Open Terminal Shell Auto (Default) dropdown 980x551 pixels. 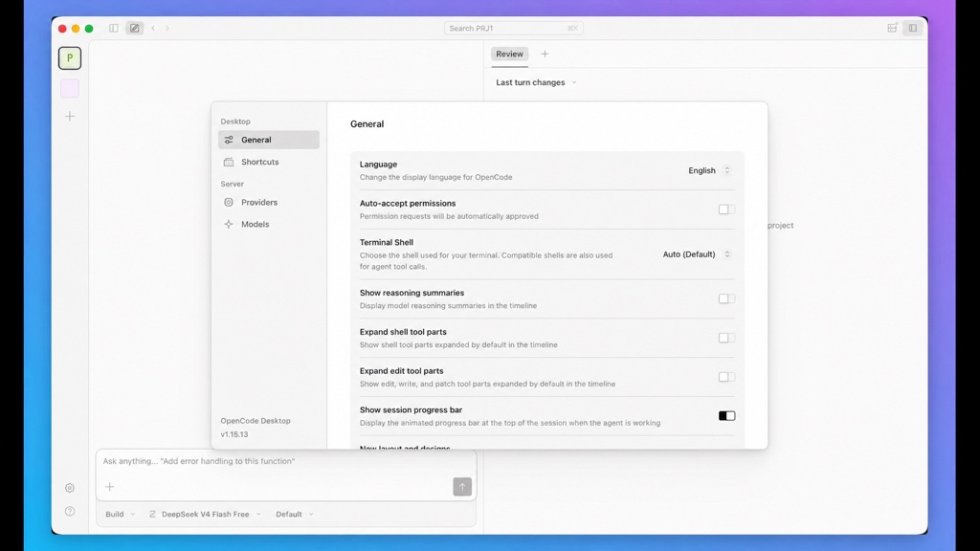697,254
